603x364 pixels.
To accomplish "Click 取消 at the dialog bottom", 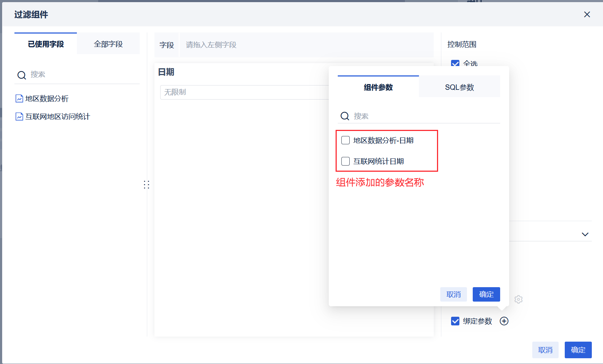I will point(545,350).
